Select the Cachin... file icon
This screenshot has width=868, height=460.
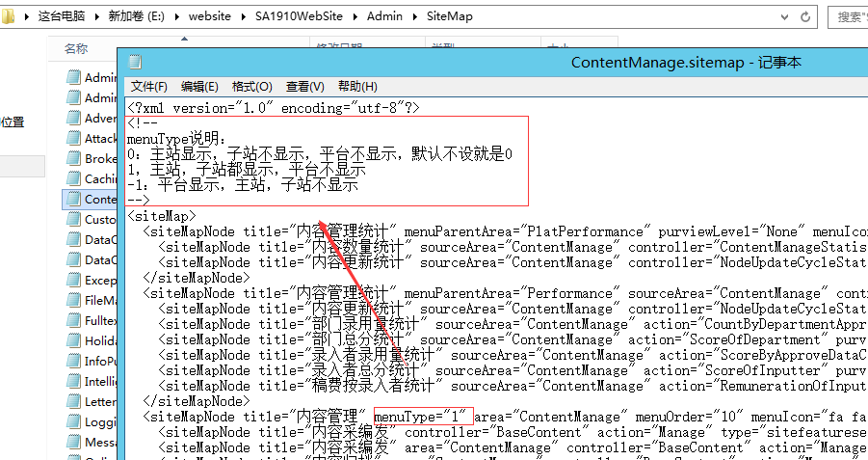73,179
